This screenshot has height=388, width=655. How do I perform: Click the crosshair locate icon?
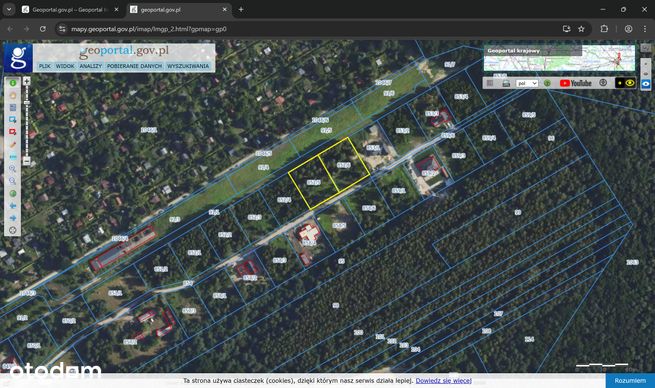pos(13,230)
